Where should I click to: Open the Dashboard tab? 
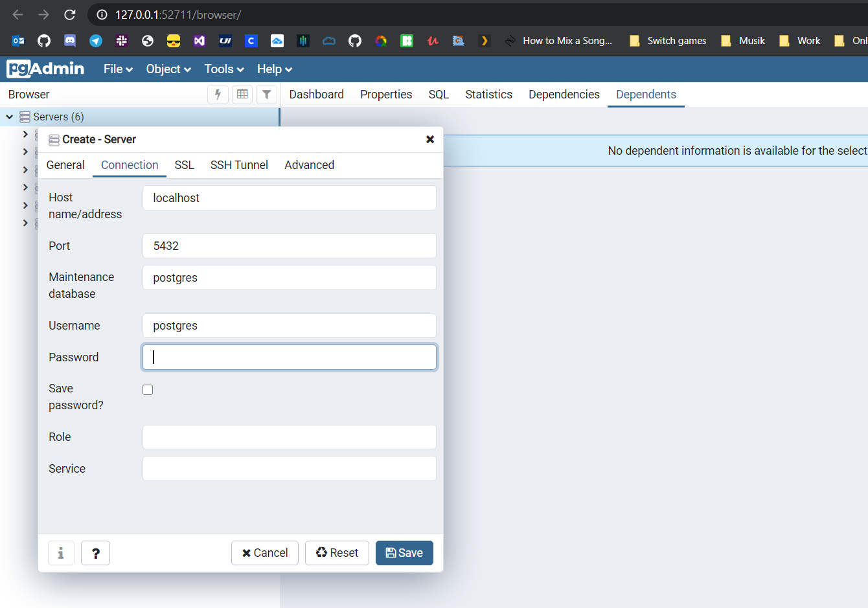[x=317, y=95]
